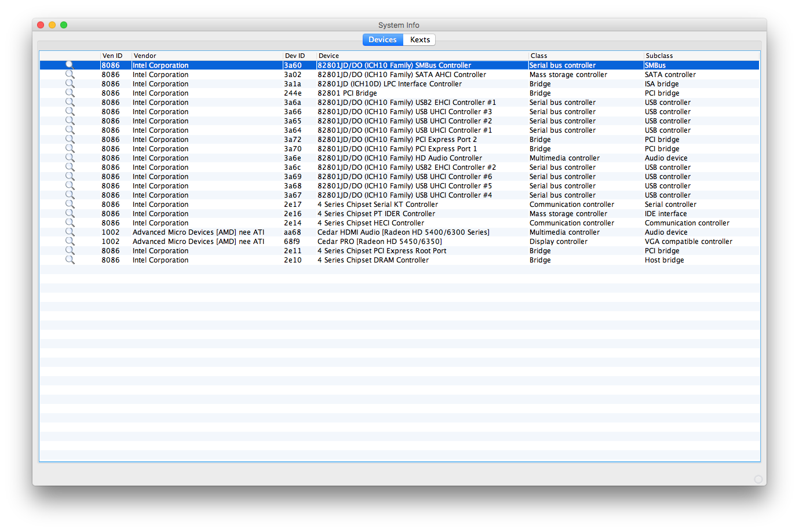
Task: Select the device ID cell "3a60"
Action: [293, 65]
